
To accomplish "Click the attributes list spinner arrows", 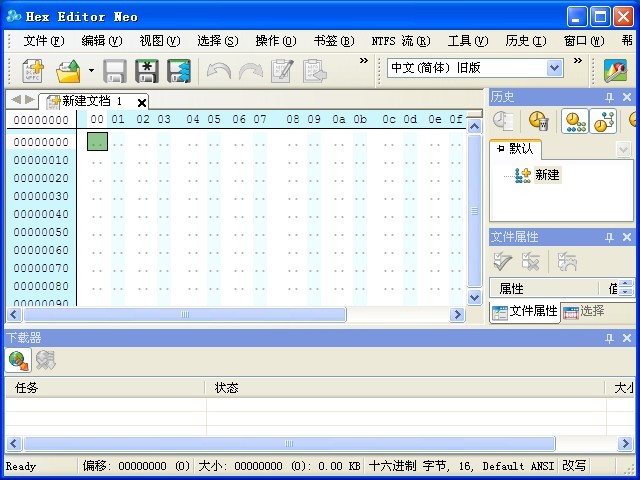I will point(625,287).
